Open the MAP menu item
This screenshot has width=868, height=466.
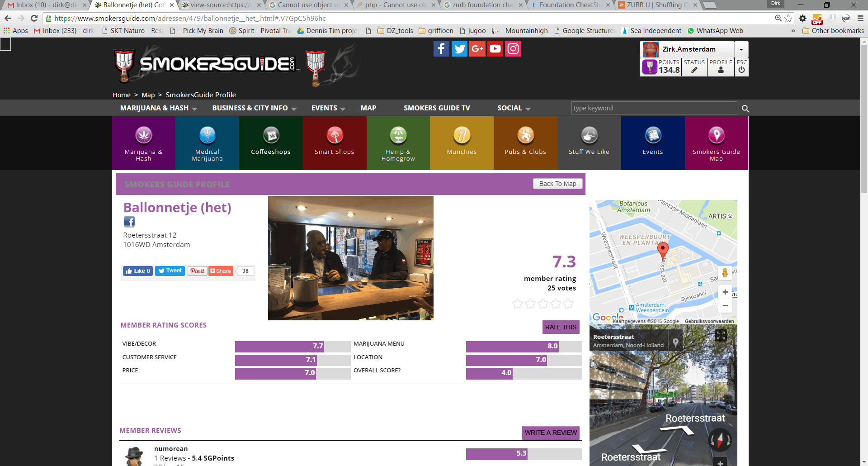368,108
